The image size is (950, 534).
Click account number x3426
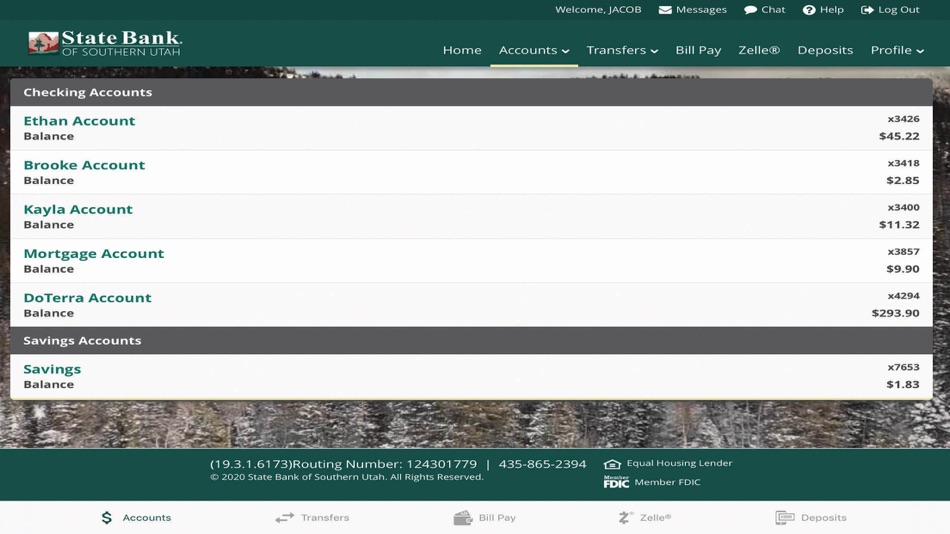point(903,119)
